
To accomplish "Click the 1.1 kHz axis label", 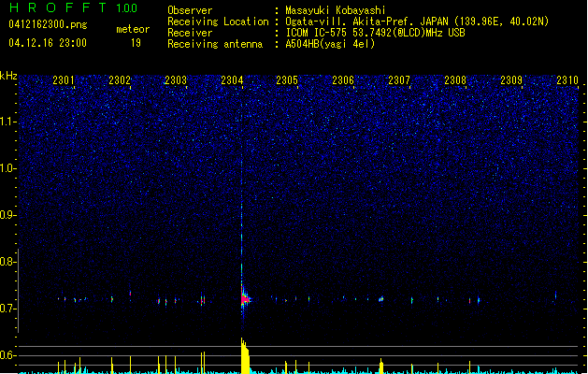I will (8, 122).
